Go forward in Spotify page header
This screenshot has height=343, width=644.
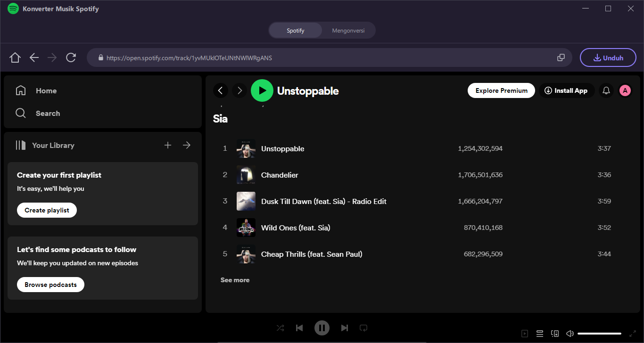click(239, 90)
